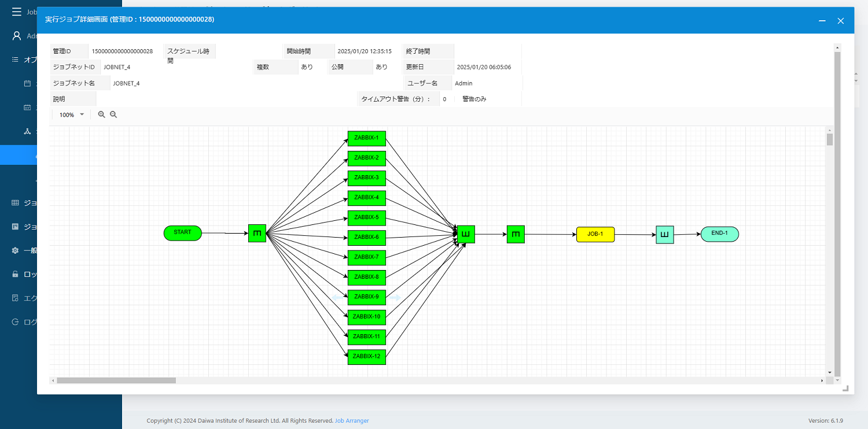Click the zoom in magnifier icon
The height and width of the screenshot is (429, 868).
[x=101, y=114]
